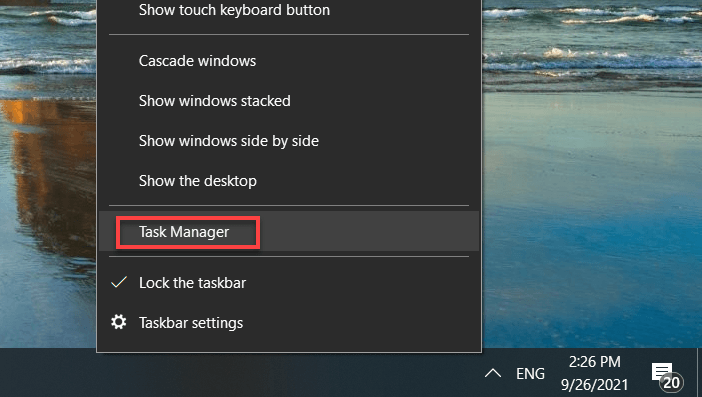Select Show windows side by side

tap(289, 141)
